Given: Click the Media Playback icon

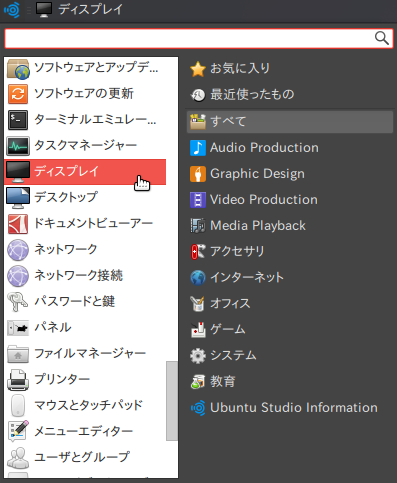Looking at the screenshot, I should pos(198,226).
